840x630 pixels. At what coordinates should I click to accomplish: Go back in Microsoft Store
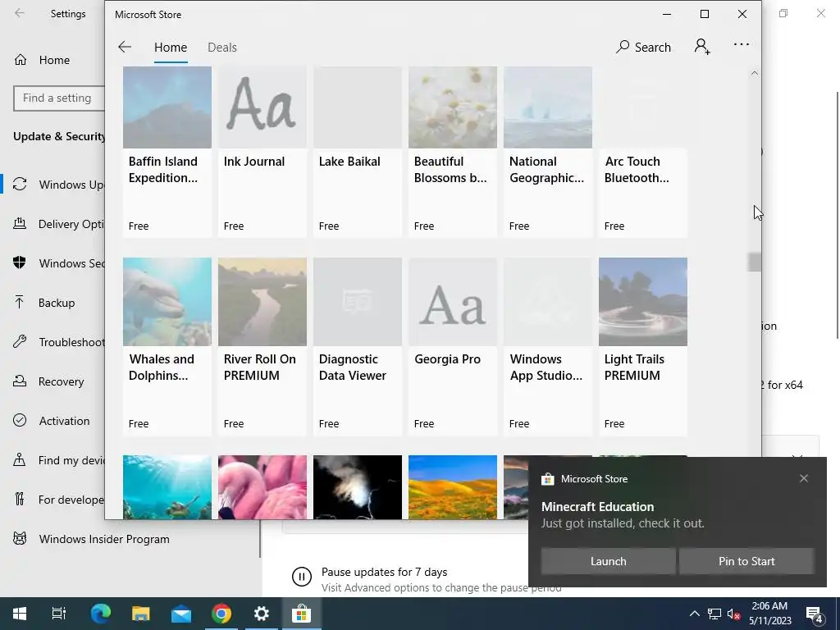125,47
